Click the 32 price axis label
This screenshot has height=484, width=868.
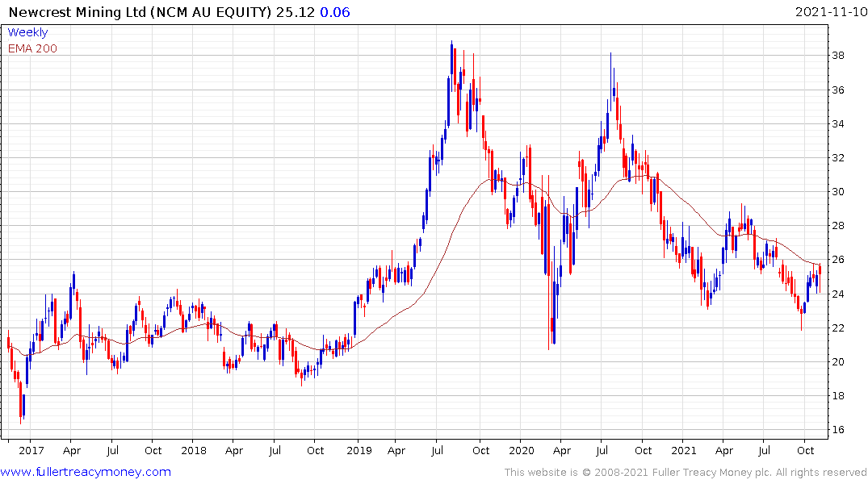[837, 157]
